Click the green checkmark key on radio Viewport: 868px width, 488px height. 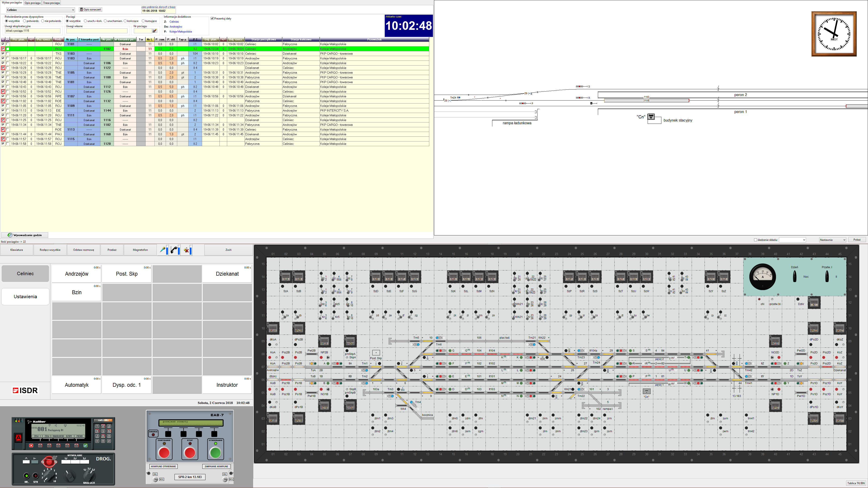point(85,446)
